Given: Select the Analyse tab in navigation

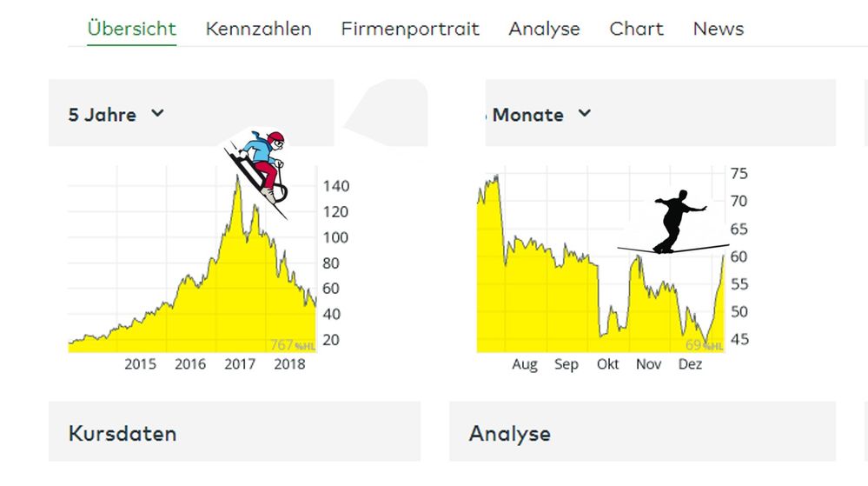Looking at the screenshot, I should coord(544,29).
